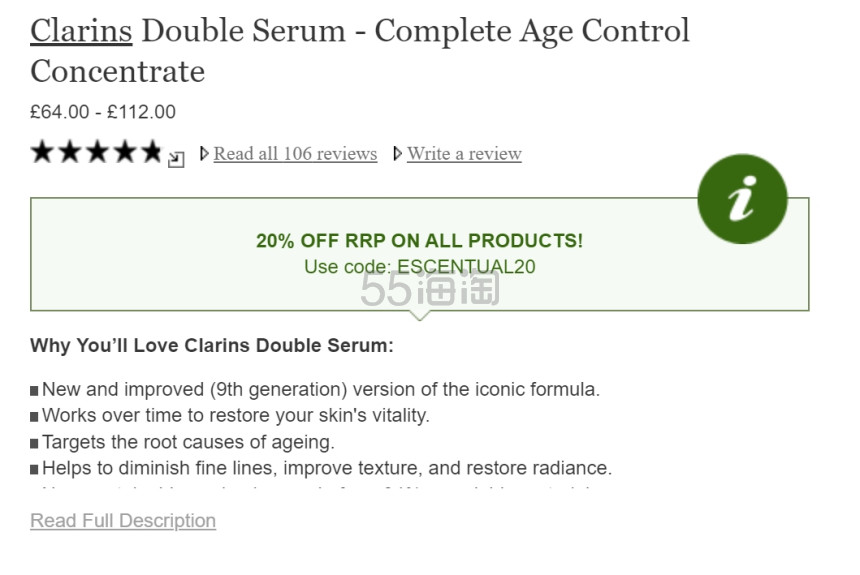This screenshot has width=860, height=575.
Task: Open Read all 106 reviews link
Action: click(x=295, y=154)
